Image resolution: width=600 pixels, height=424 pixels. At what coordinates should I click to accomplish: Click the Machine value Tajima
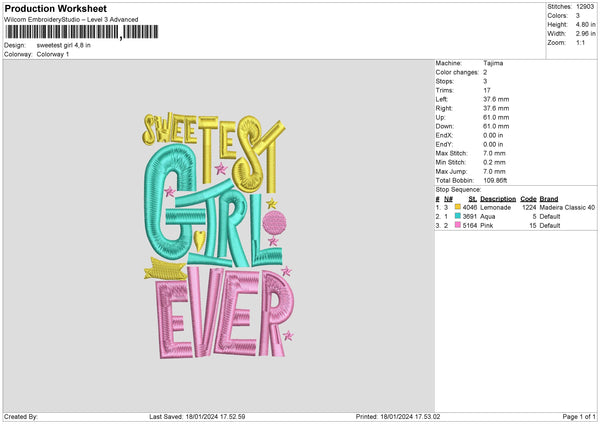pyautogui.click(x=493, y=63)
